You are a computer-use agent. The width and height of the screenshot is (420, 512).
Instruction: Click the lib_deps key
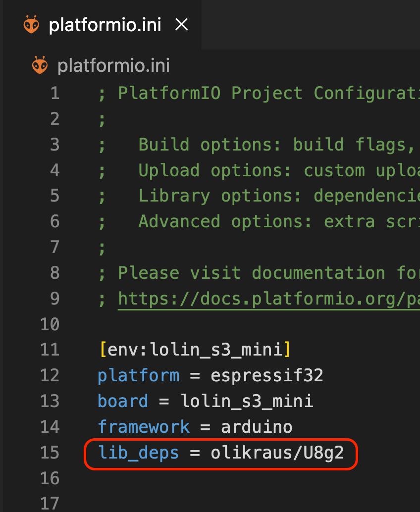click(139, 453)
